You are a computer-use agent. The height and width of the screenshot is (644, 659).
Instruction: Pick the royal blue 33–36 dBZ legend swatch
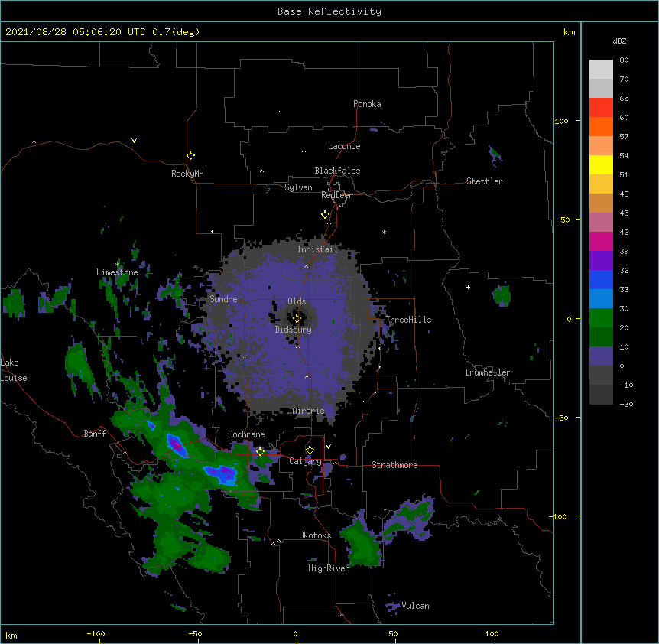601,279
